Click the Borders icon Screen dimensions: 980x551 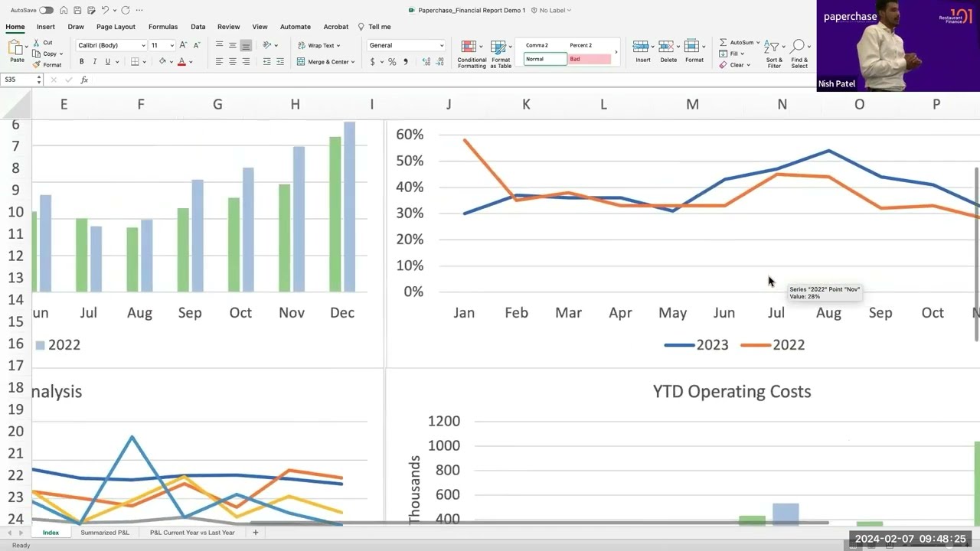135,62
